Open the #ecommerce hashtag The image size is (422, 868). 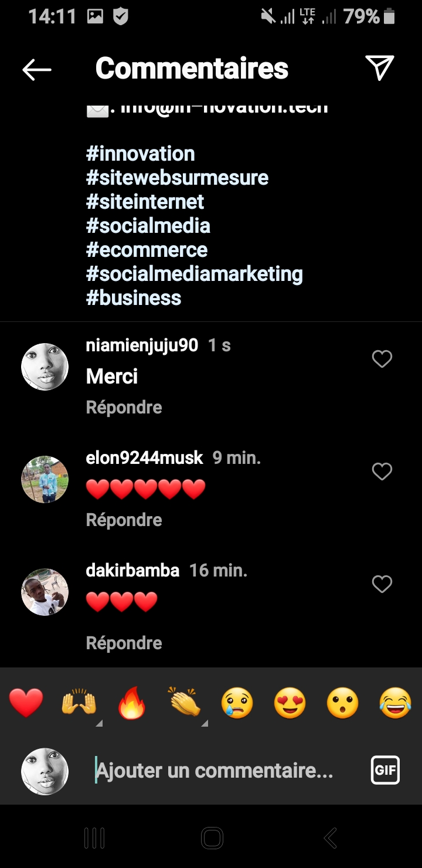[x=147, y=250]
